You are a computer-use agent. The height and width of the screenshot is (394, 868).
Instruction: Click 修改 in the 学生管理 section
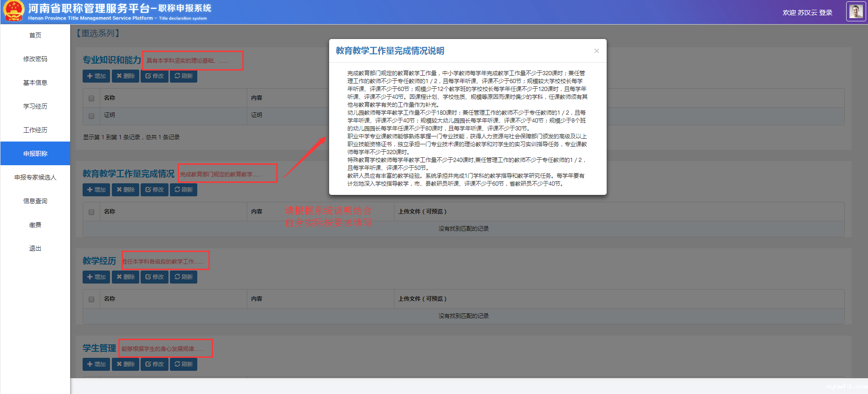155,364
